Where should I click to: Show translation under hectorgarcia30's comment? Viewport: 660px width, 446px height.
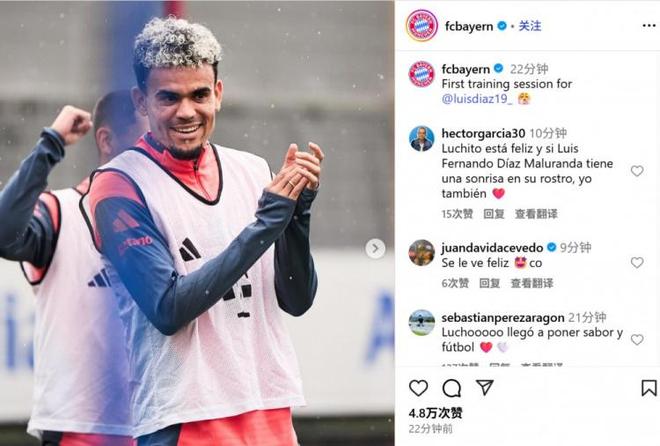click(x=536, y=214)
